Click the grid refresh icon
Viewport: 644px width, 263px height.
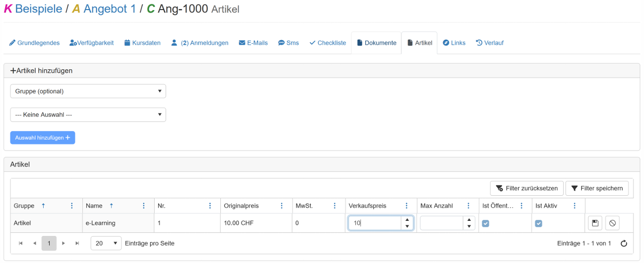(624, 243)
